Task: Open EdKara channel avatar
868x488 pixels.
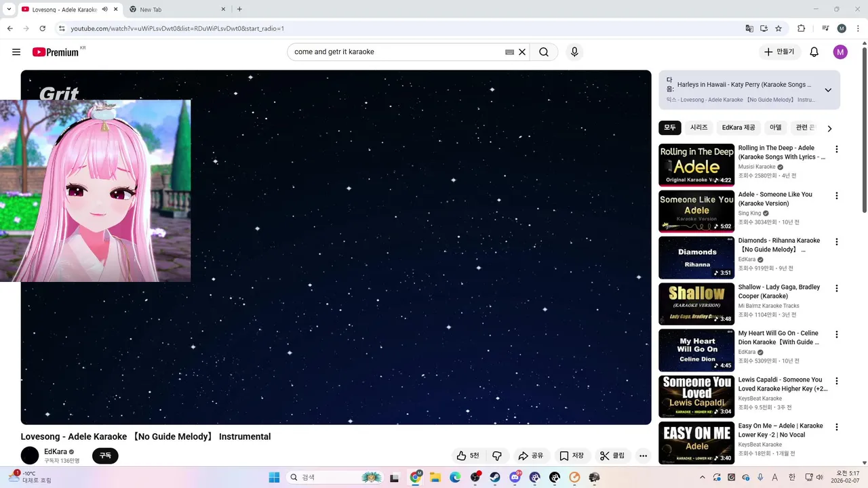Action: pyautogui.click(x=30, y=455)
